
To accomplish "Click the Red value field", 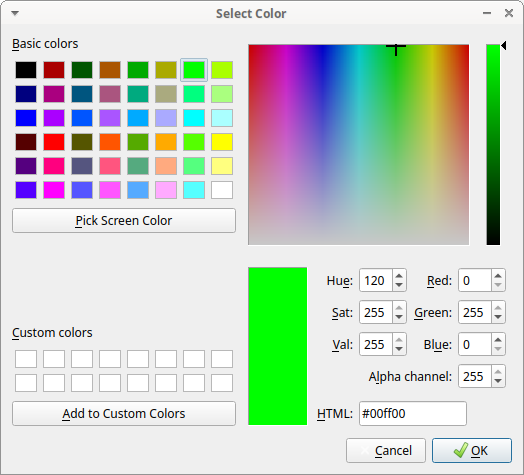I will [475, 280].
